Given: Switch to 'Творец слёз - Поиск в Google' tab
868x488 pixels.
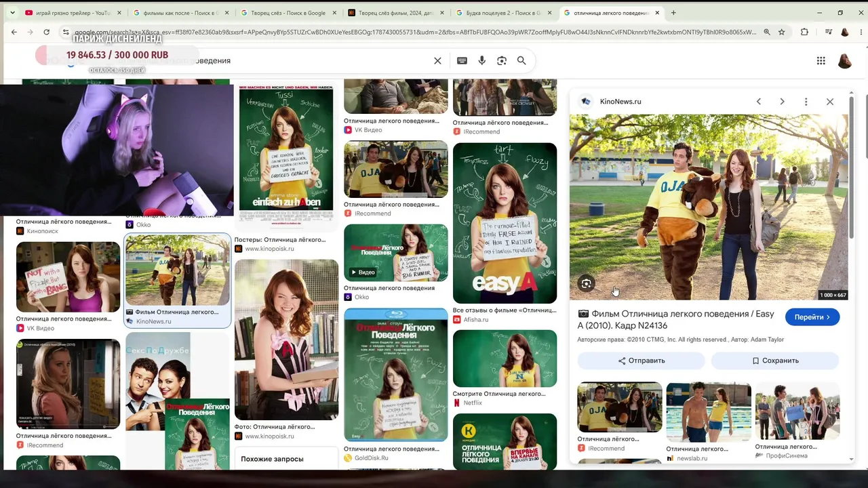Looking at the screenshot, I should click(290, 13).
